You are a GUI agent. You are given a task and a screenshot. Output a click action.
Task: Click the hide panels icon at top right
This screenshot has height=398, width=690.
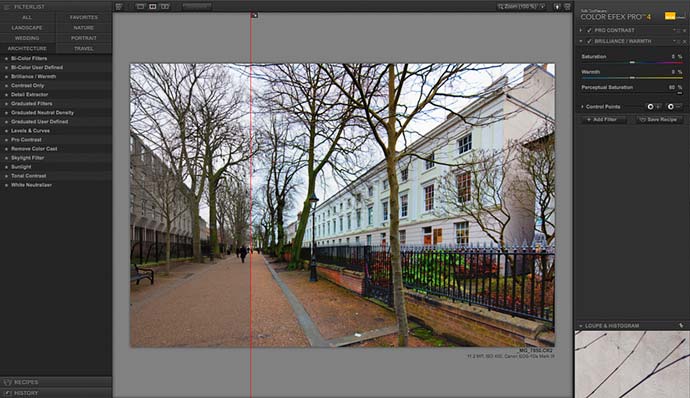coord(567,7)
